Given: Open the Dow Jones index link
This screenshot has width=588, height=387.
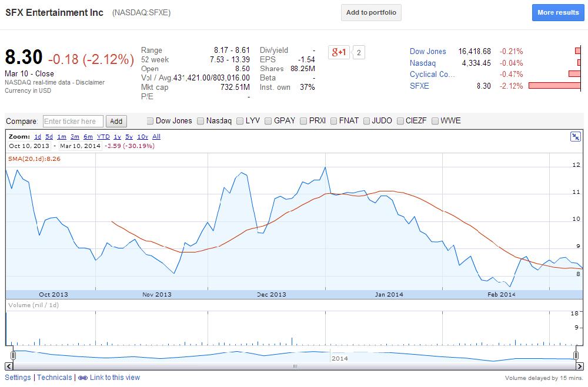Looking at the screenshot, I should pyautogui.click(x=428, y=52).
